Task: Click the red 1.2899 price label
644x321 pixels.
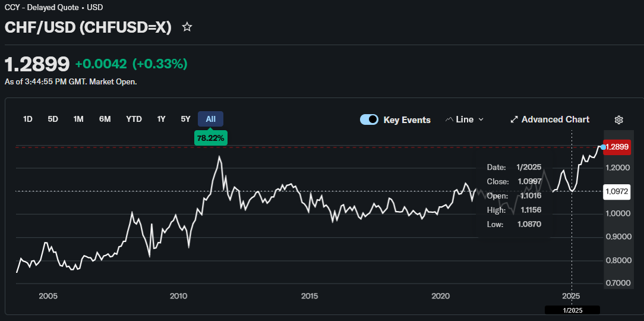Action: (616, 147)
